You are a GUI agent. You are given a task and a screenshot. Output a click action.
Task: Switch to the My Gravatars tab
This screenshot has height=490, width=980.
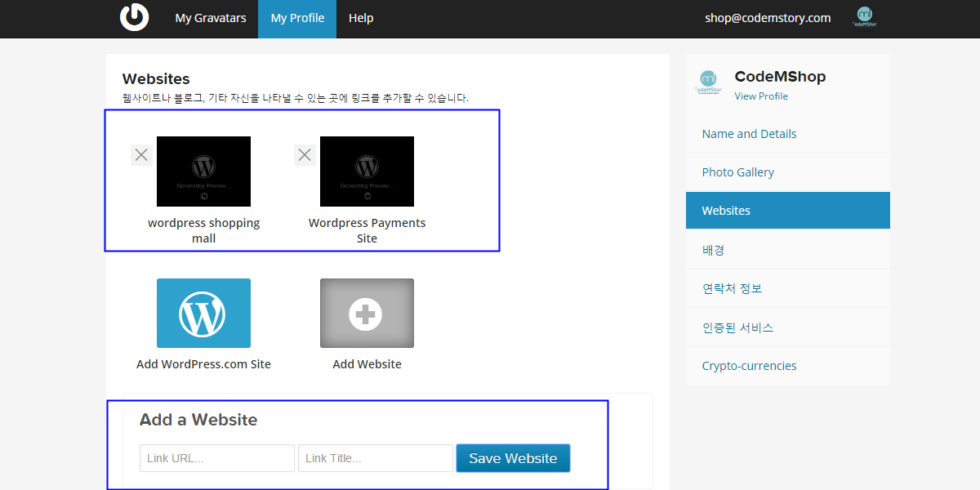pyautogui.click(x=210, y=18)
